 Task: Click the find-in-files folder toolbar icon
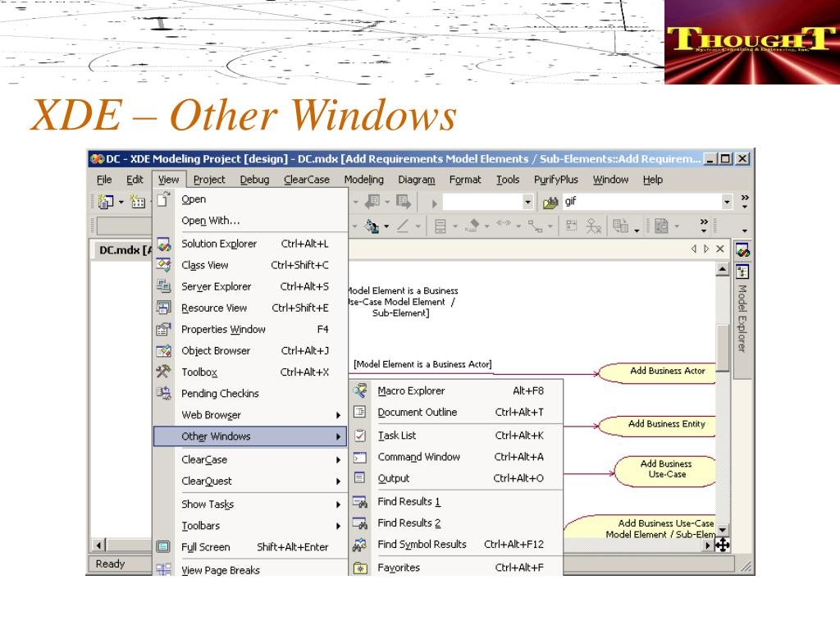[x=550, y=202]
